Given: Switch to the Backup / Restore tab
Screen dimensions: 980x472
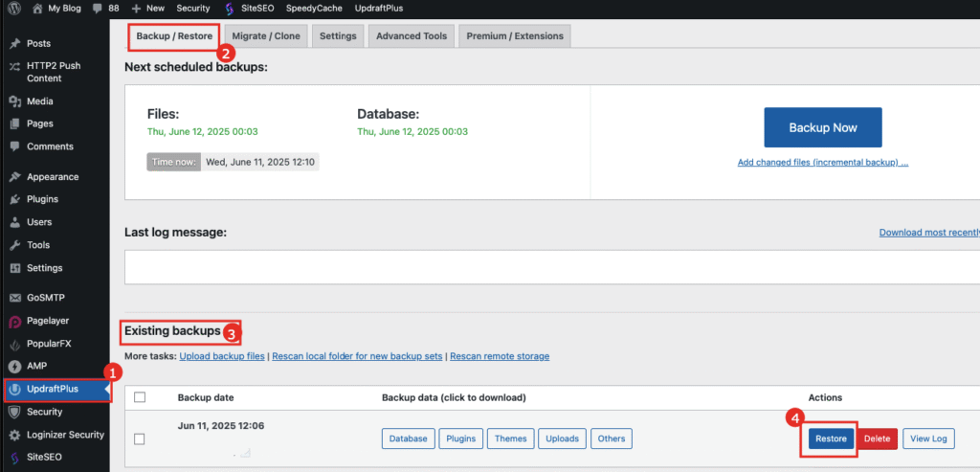Looking at the screenshot, I should (174, 36).
